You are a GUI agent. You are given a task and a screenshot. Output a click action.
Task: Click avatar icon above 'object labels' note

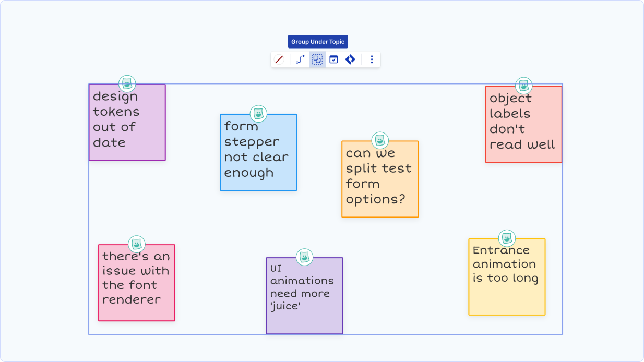(x=523, y=86)
